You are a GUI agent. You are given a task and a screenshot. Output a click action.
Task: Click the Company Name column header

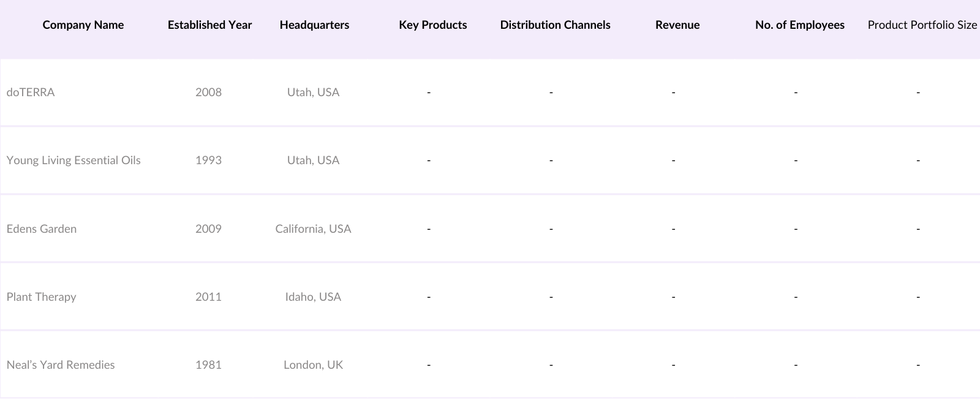83,25
